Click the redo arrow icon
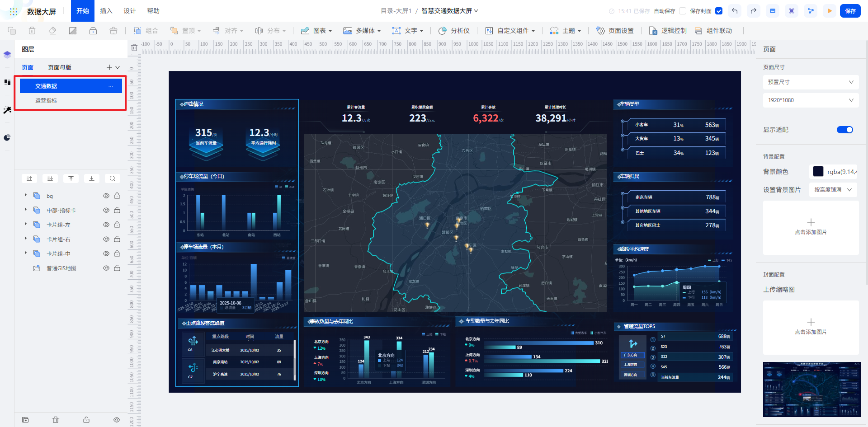Viewport: 868px width, 427px height. point(753,11)
